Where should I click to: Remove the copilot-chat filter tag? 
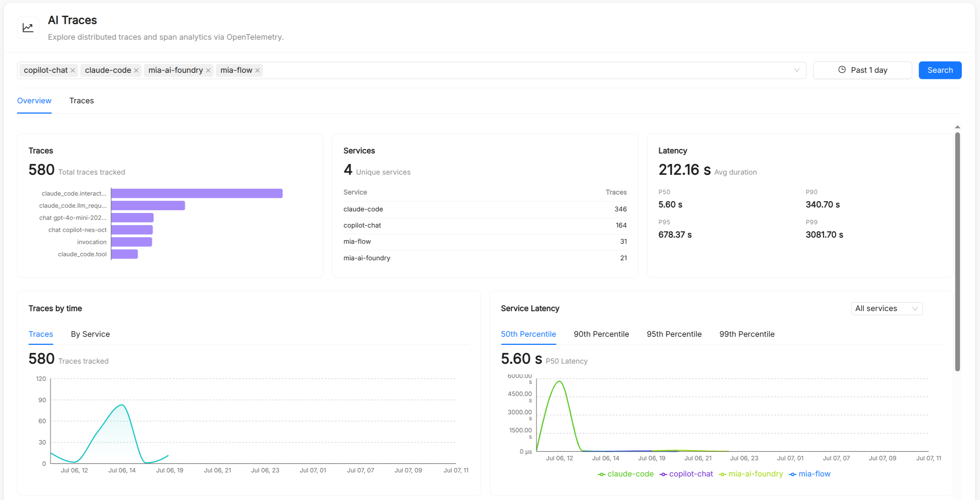click(x=73, y=71)
